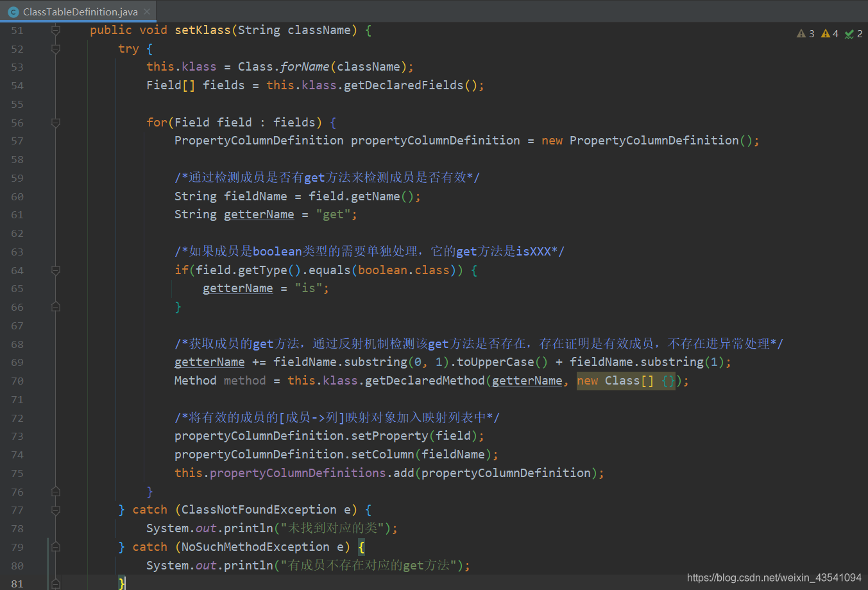Click line number 70 in gutter

coord(17,381)
